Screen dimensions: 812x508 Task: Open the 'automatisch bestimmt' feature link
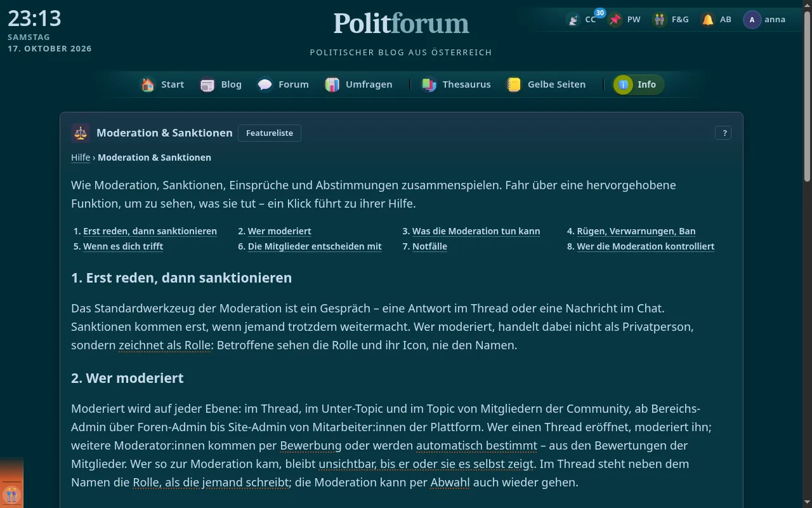476,445
